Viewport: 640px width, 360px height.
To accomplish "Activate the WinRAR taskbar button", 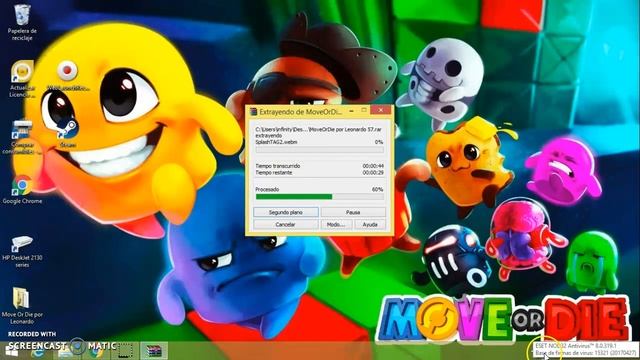I will click(x=154, y=351).
